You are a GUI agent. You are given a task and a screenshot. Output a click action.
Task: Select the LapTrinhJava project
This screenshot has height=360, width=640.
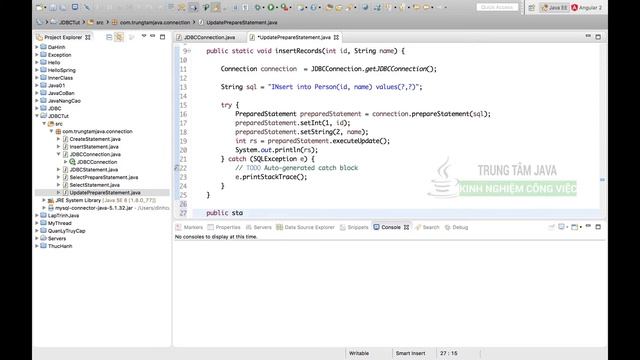click(63, 216)
